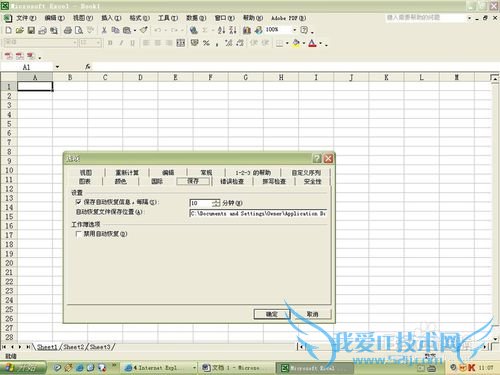The image size is (500, 375).
Task: Click the 确定 (OK) button
Action: pos(272,314)
